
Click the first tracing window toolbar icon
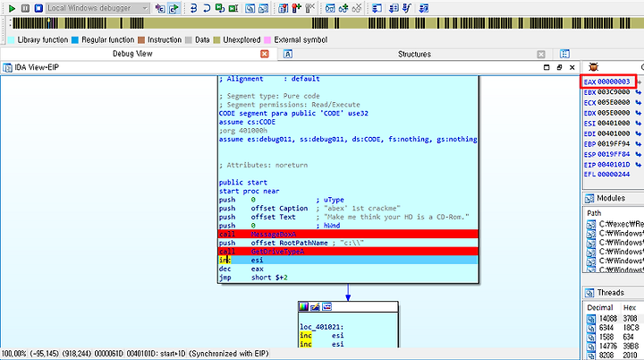[x=377, y=8]
